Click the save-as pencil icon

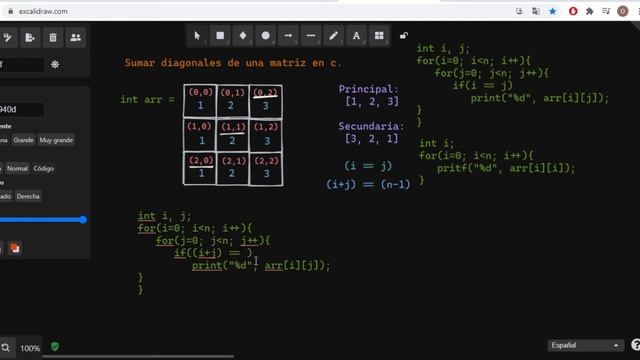point(7,38)
